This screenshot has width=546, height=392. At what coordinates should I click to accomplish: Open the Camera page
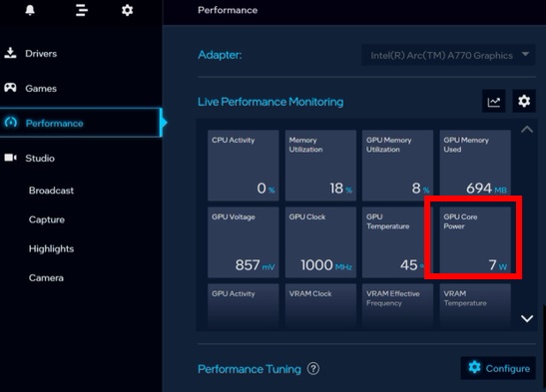coord(46,277)
